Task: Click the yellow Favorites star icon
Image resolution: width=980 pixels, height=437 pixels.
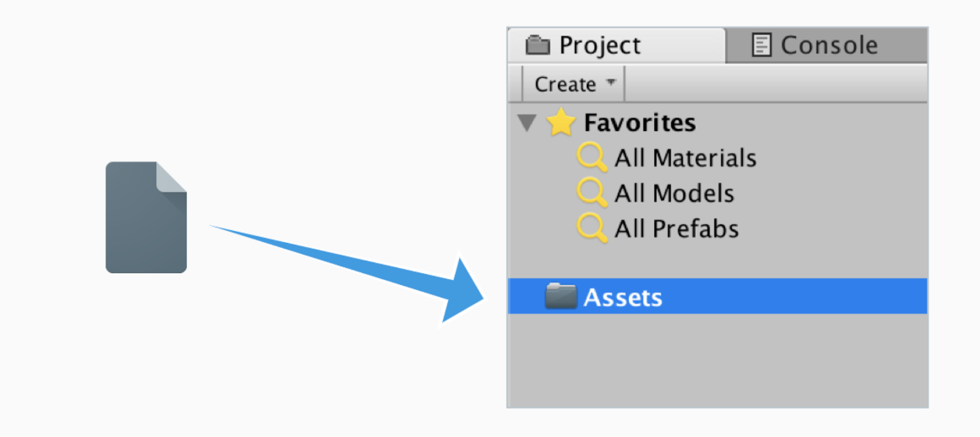Action: (560, 122)
